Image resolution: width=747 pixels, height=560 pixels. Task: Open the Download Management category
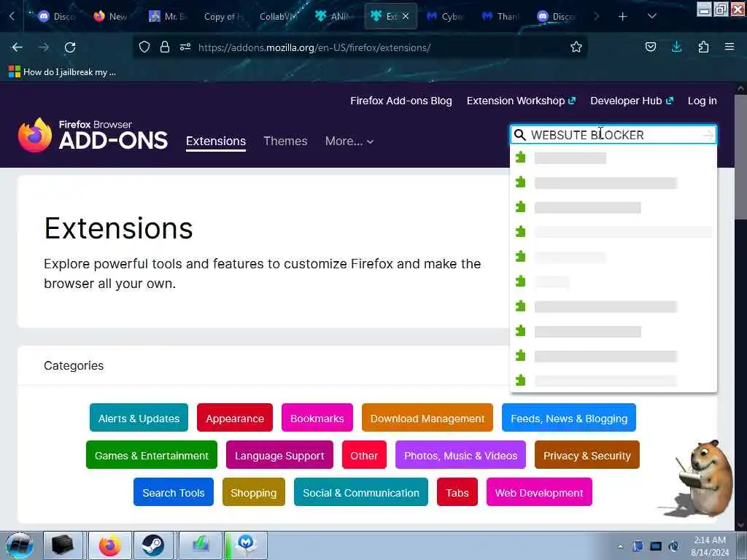click(427, 418)
